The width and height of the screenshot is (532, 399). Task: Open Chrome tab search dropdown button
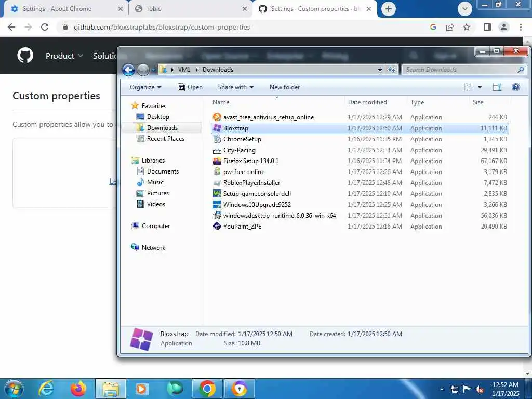(x=465, y=9)
